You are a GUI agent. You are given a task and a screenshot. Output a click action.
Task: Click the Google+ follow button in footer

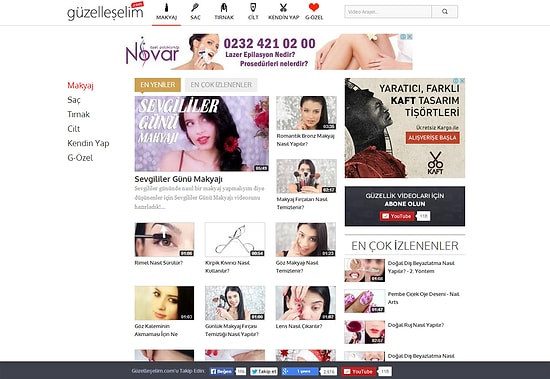coord(300,371)
